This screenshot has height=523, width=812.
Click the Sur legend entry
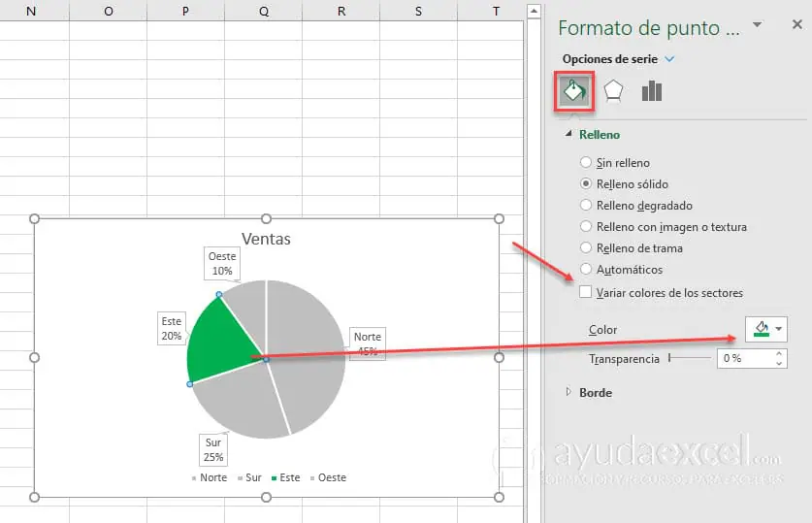tap(249, 477)
